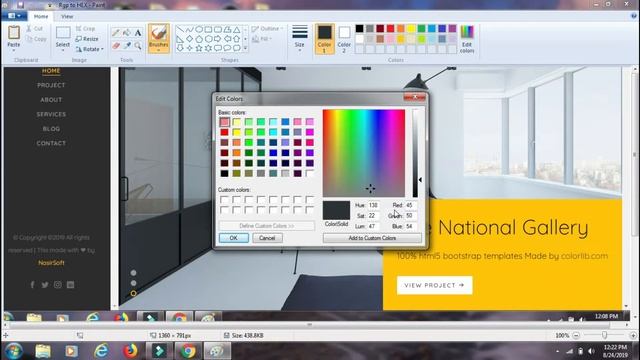Select the Magnifier tool

(x=138, y=45)
